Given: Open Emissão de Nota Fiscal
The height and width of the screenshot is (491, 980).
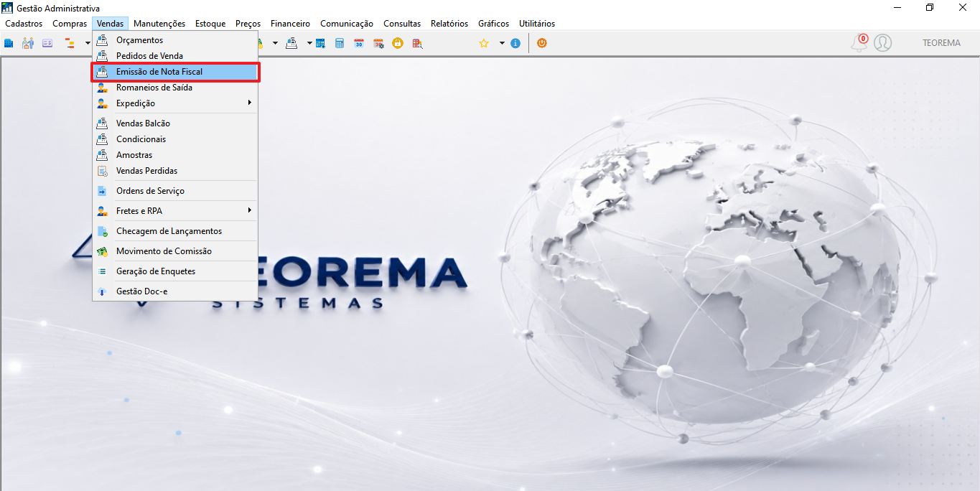Looking at the screenshot, I should 175,72.
